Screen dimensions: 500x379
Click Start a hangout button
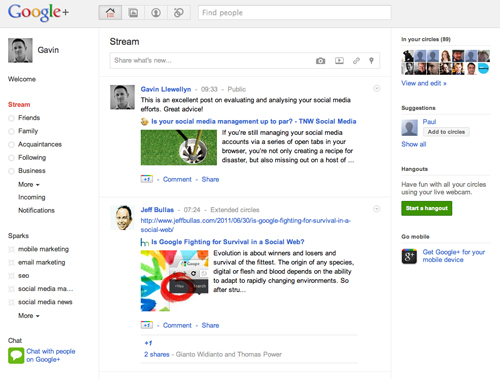[x=427, y=208]
